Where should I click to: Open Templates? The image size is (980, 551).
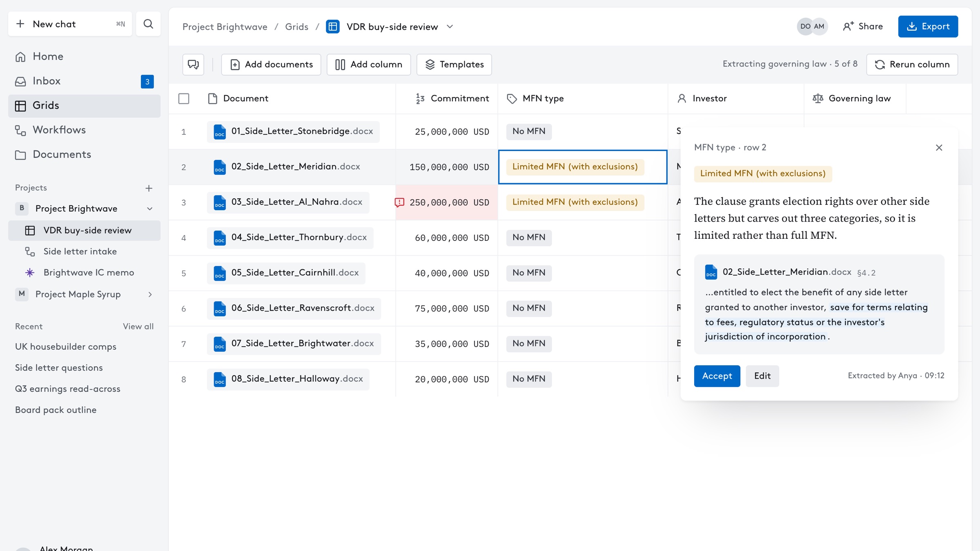pyautogui.click(x=454, y=64)
